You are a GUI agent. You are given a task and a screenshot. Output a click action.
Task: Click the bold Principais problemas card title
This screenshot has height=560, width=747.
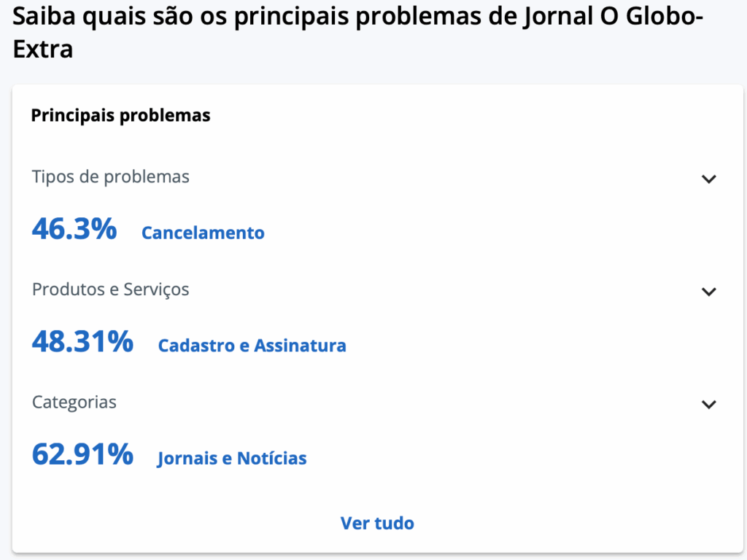click(120, 115)
